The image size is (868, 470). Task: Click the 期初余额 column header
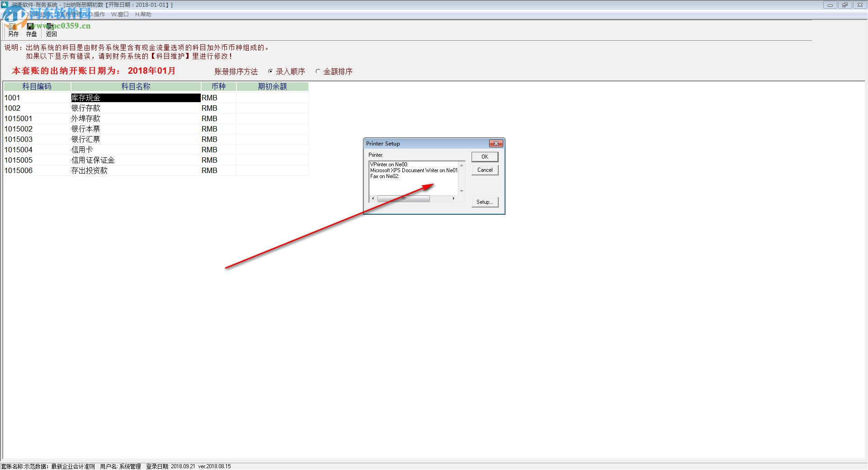pyautogui.click(x=272, y=86)
